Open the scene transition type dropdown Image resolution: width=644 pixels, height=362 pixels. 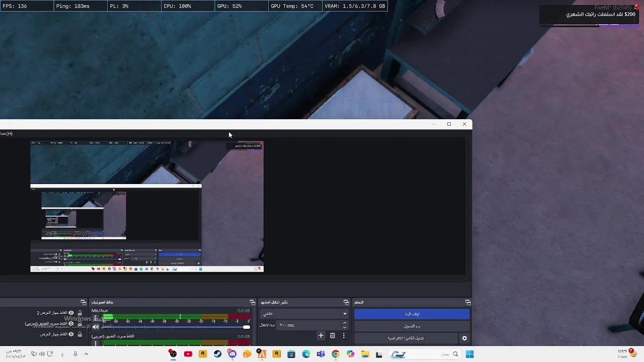coord(304,314)
